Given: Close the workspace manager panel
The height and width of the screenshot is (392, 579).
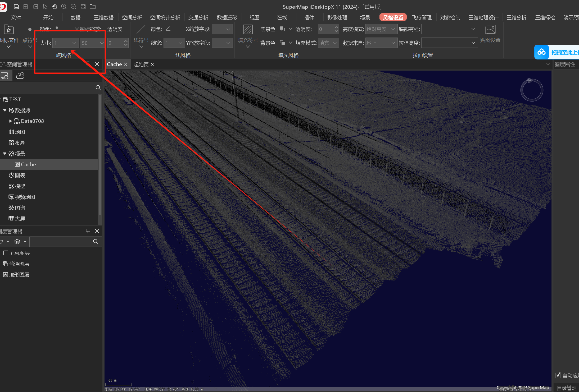Looking at the screenshot, I should coord(97,64).
